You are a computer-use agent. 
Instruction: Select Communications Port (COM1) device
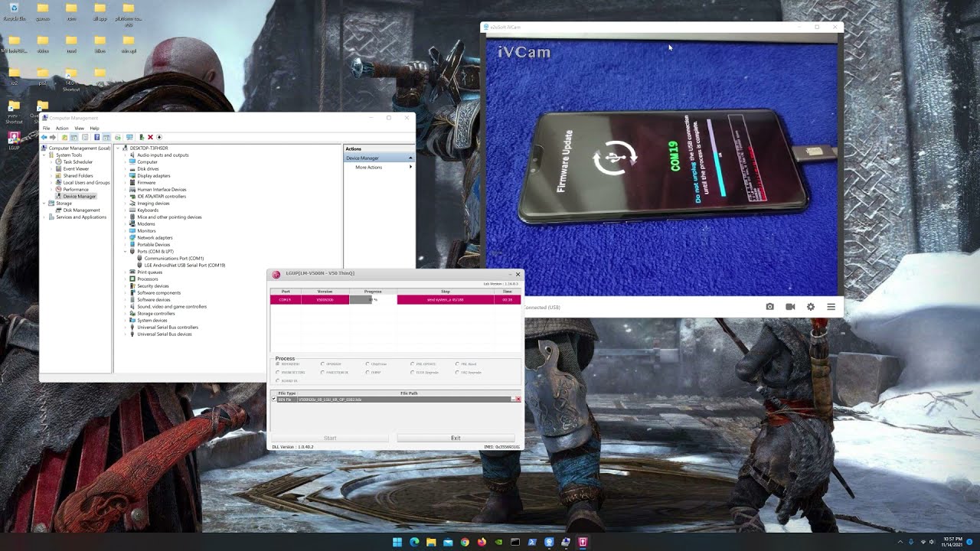coord(174,259)
